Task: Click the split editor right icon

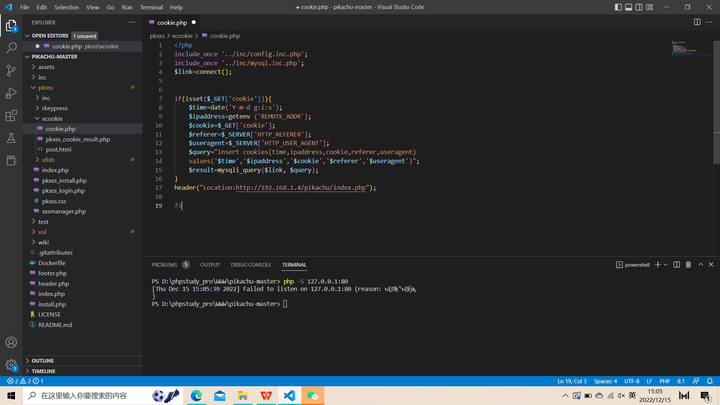Action: point(697,22)
